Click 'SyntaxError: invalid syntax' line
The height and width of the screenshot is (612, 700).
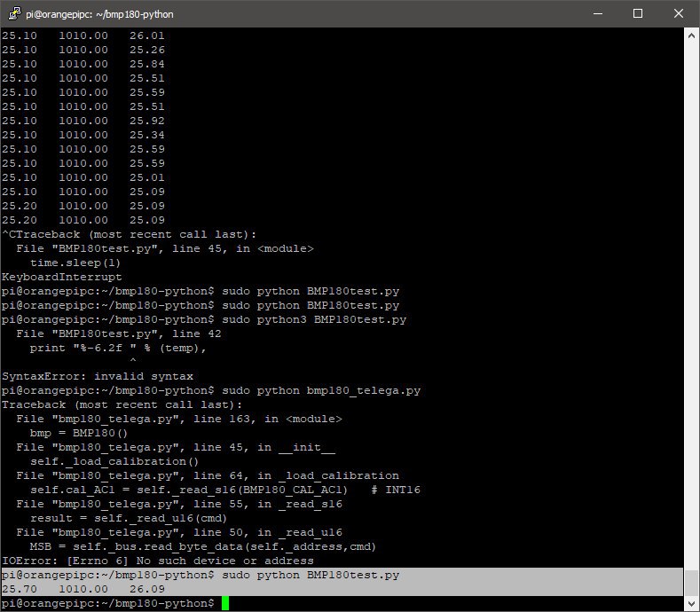tap(98, 376)
